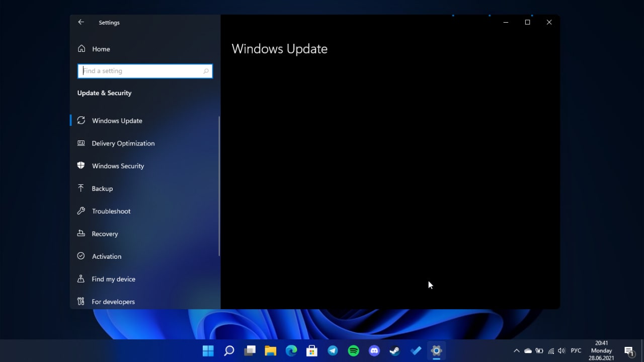
Task: Open Microsoft Store from the taskbar
Action: tap(312, 351)
